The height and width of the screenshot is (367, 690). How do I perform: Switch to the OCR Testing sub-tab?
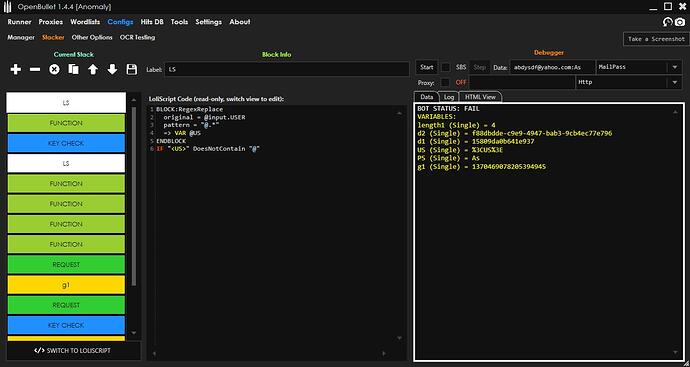tap(137, 37)
